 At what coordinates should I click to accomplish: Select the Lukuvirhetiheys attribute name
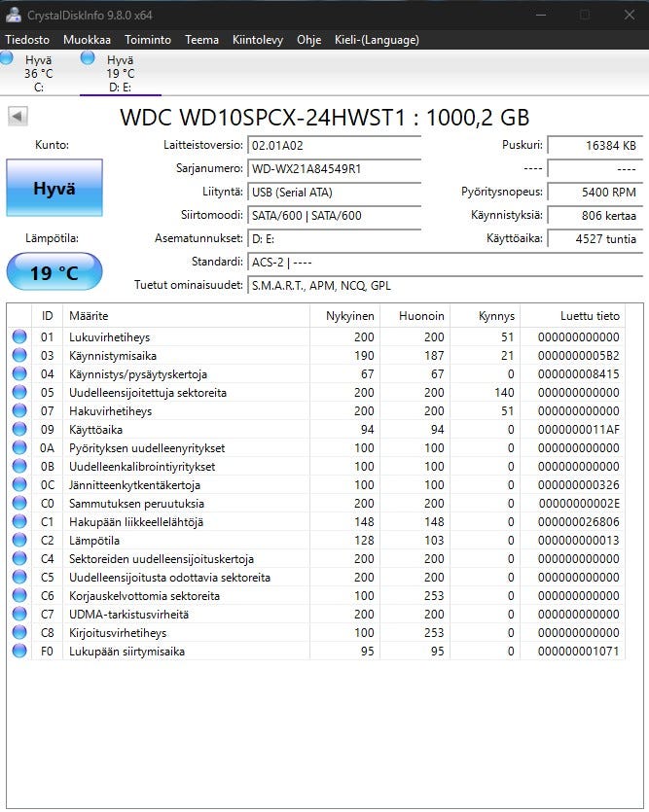109,337
